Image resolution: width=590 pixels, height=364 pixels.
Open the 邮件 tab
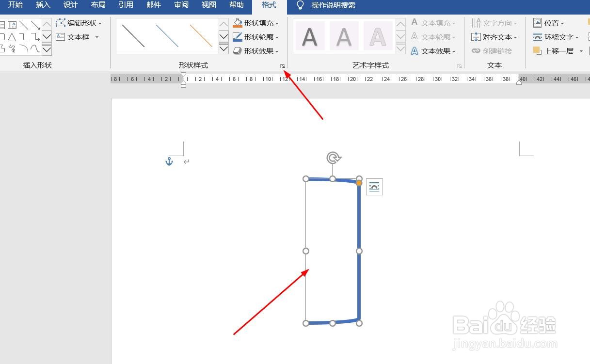pyautogui.click(x=154, y=5)
